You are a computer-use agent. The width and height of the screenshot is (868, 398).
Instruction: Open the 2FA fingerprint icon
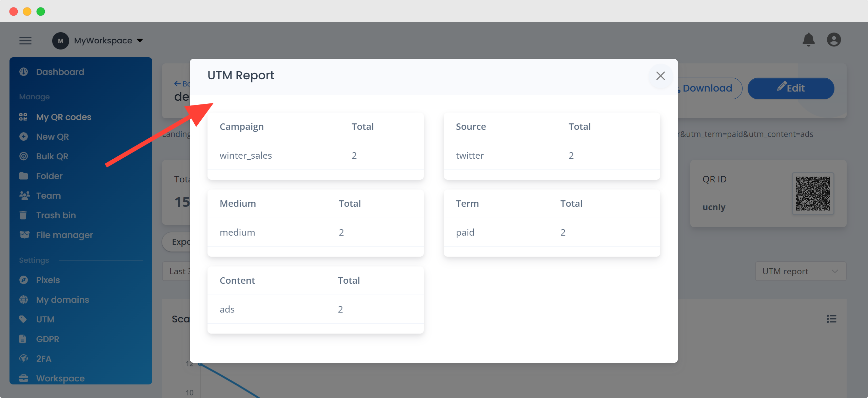[x=23, y=358]
